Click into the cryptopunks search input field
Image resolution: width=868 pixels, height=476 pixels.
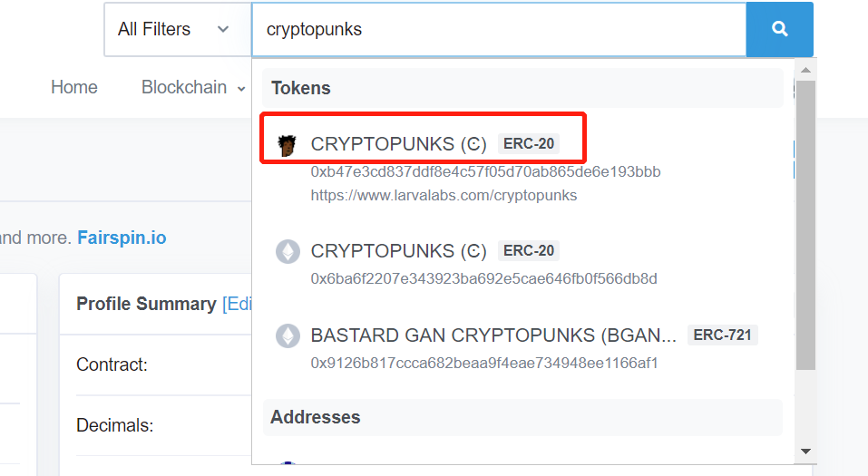pos(499,29)
